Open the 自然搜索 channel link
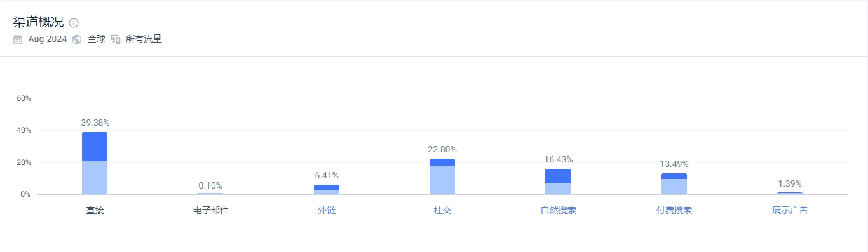The height and width of the screenshot is (252, 868). 559,210
